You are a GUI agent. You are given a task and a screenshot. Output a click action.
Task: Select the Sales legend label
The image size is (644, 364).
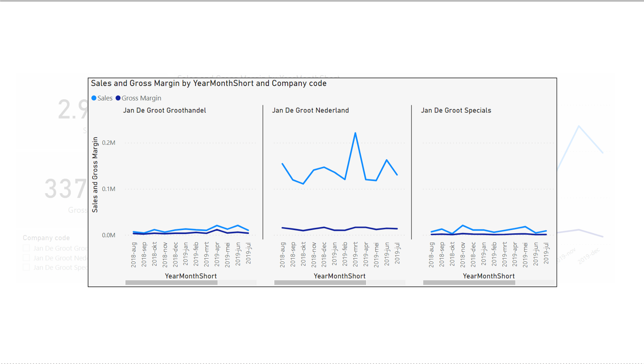(x=105, y=98)
